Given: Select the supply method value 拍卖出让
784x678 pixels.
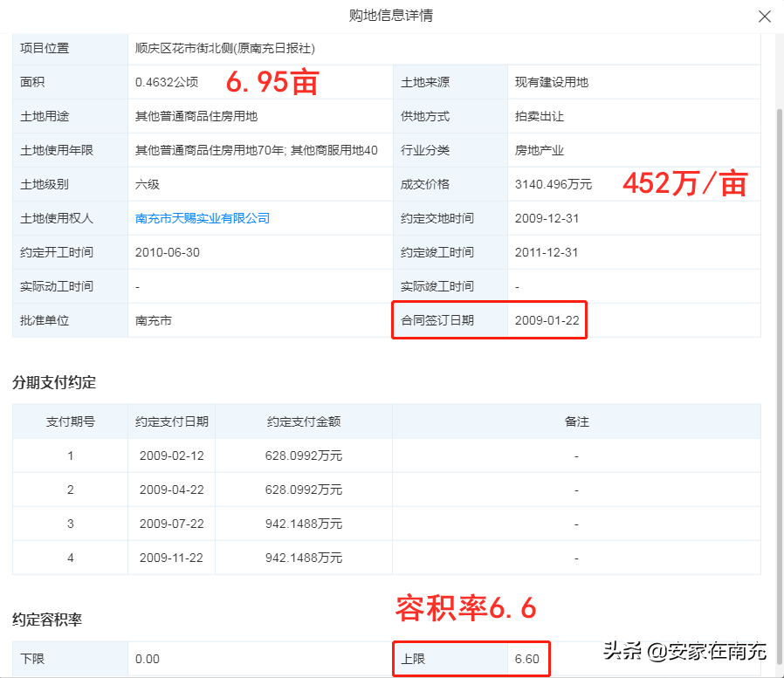Looking at the screenshot, I should (x=539, y=116).
